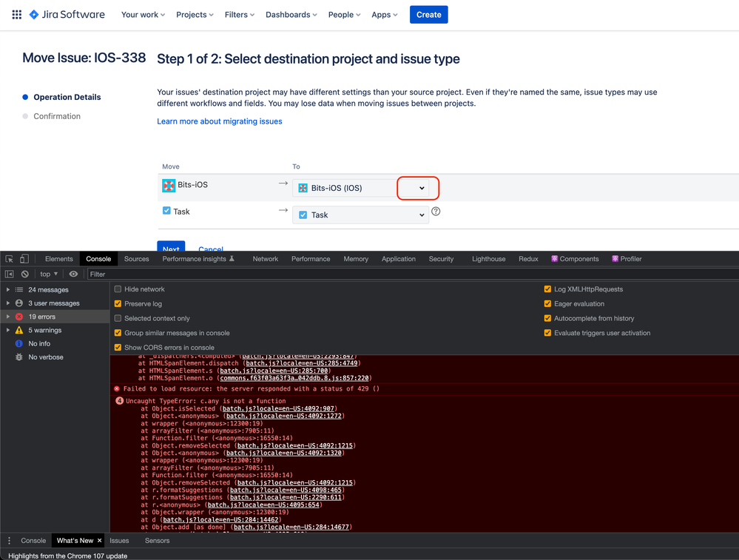Open the Lighthouse tab
Image resolution: width=739 pixels, height=560 pixels.
[489, 259]
